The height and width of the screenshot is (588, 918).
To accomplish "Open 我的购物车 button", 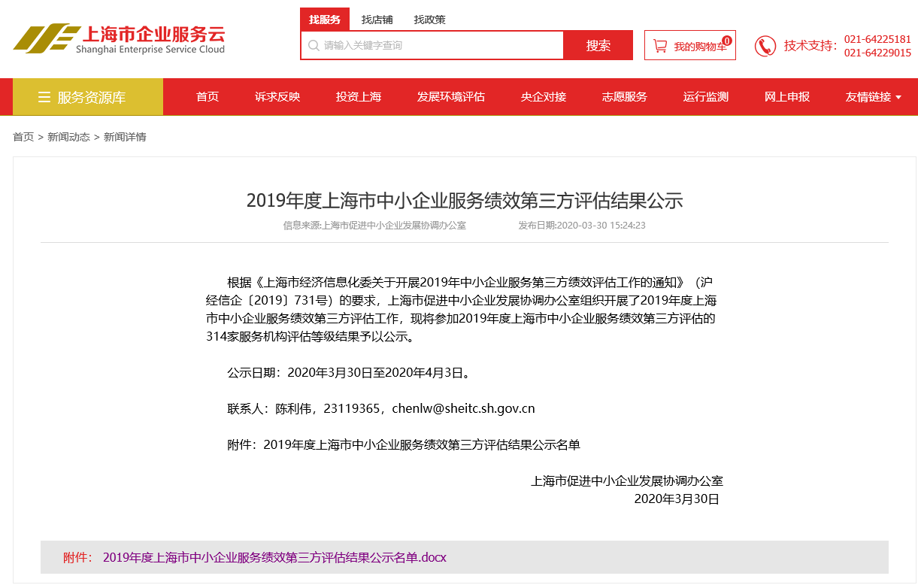I will point(690,45).
